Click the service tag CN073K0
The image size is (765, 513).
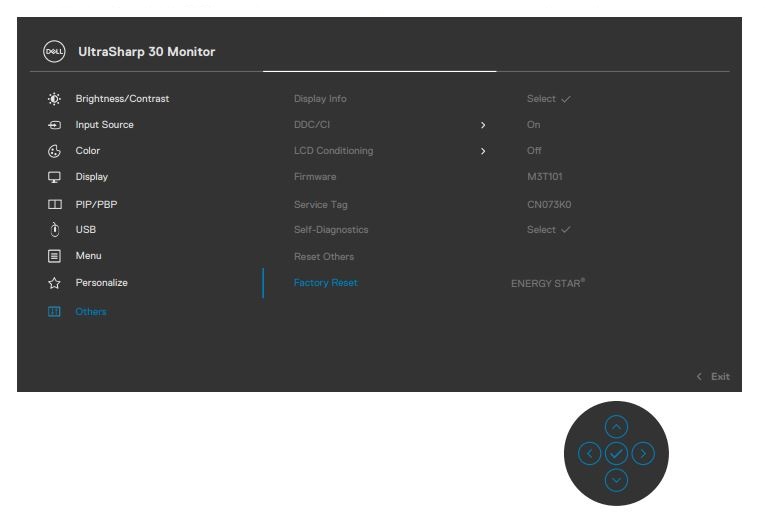tap(549, 205)
